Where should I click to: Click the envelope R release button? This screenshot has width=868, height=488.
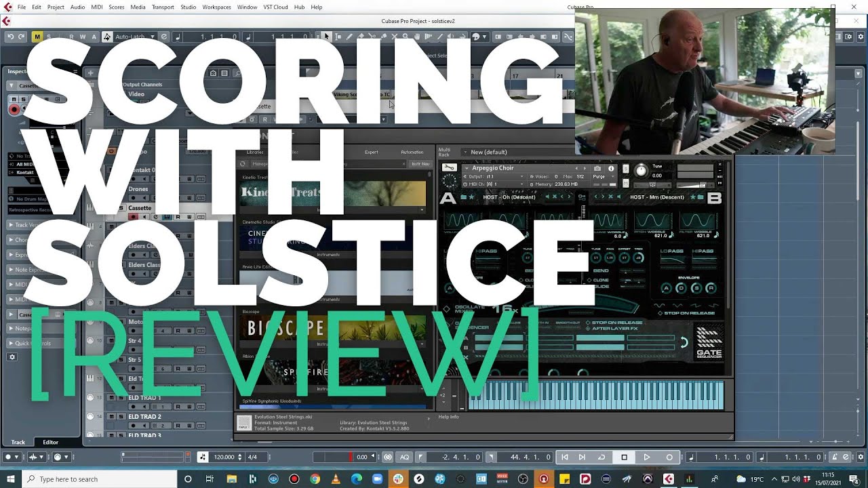pyautogui.click(x=711, y=288)
